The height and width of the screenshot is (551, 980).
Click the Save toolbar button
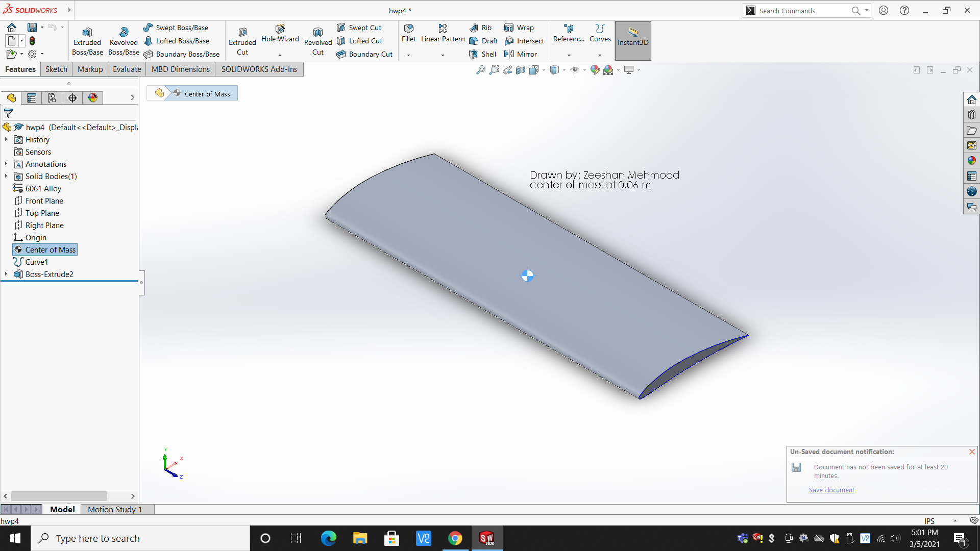click(x=32, y=28)
